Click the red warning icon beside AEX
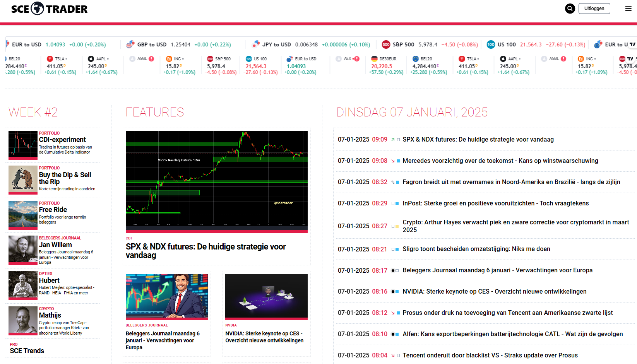The height and width of the screenshot is (364, 637). pos(357,59)
